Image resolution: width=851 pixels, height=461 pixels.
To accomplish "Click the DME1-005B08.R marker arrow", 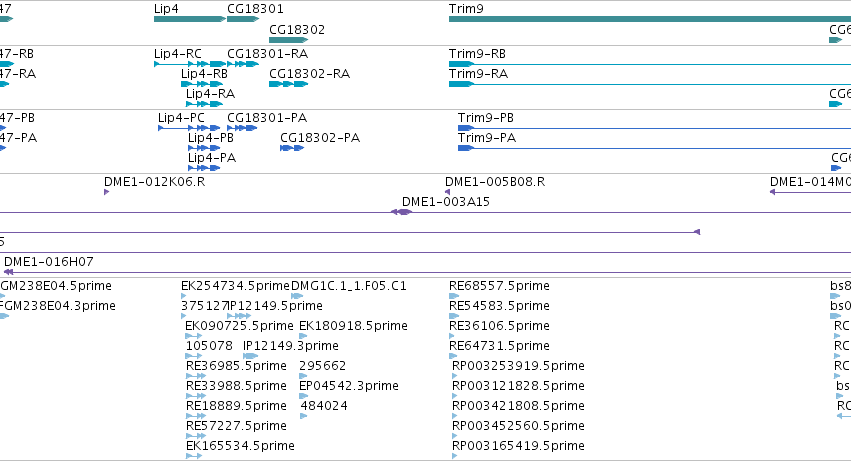I will pyautogui.click(x=447, y=192).
